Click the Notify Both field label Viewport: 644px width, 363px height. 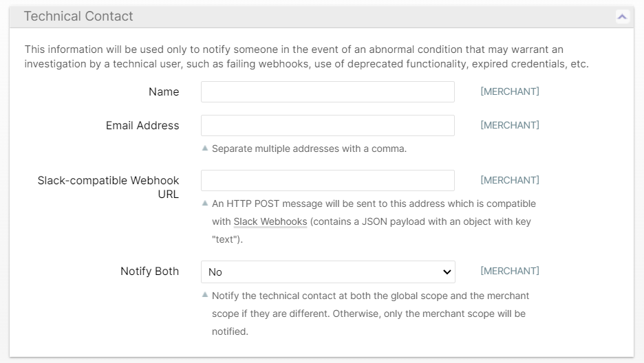[x=149, y=271]
